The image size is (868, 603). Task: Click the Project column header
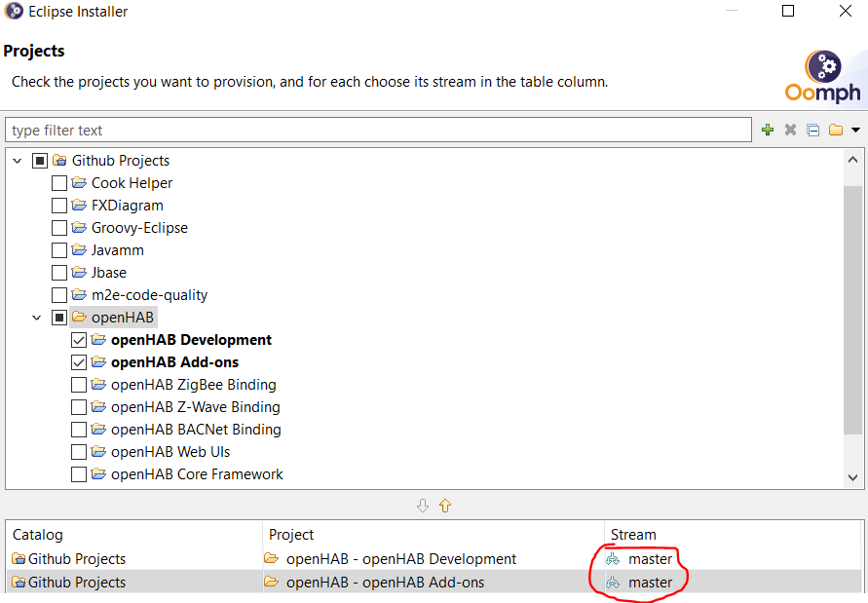(291, 535)
